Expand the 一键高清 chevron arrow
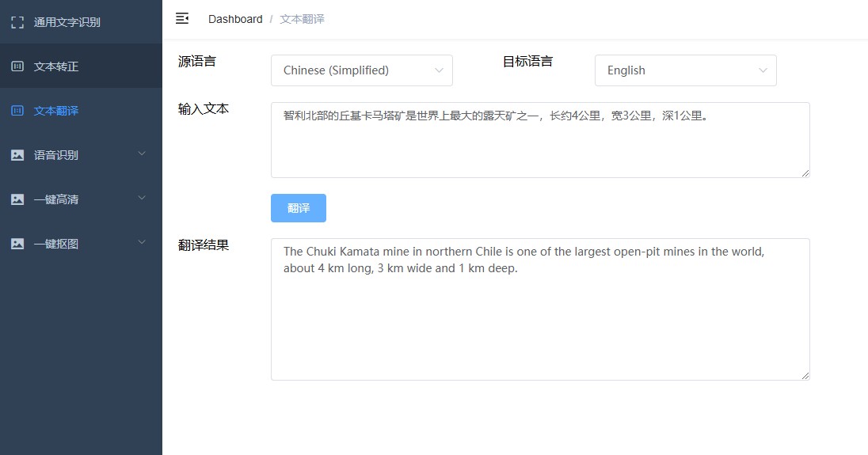 142,198
